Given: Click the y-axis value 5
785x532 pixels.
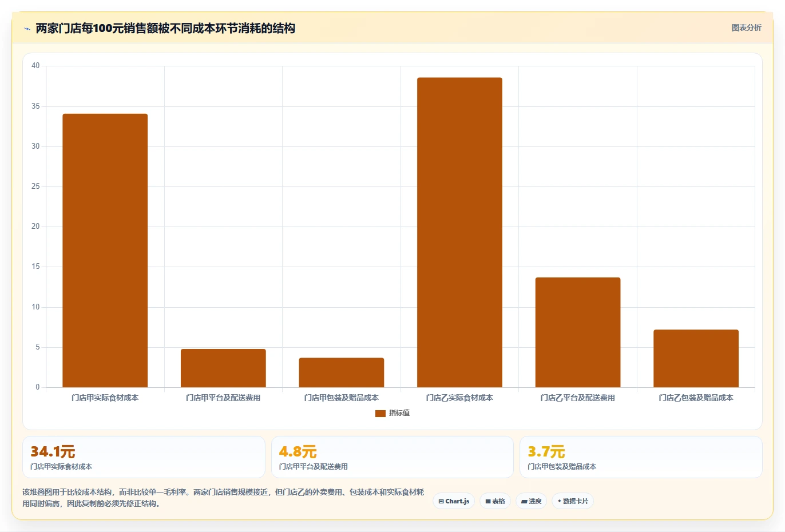Looking at the screenshot, I should coord(38,347).
